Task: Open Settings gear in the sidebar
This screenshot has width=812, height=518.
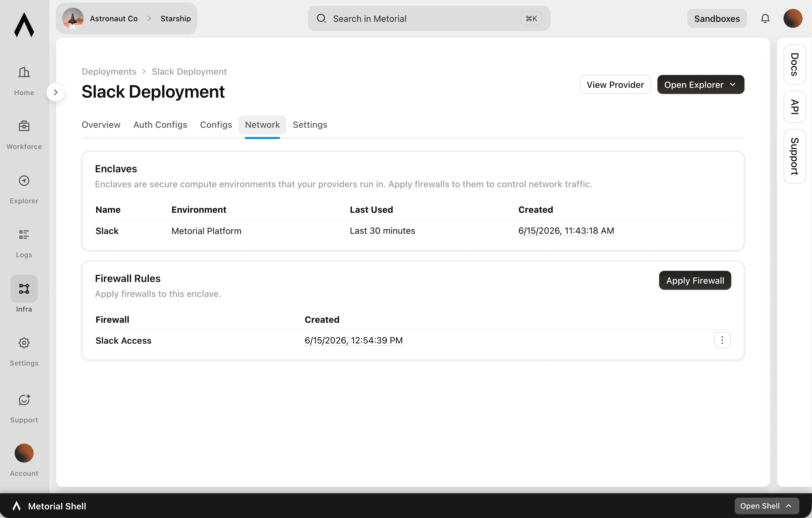Action: (24, 343)
